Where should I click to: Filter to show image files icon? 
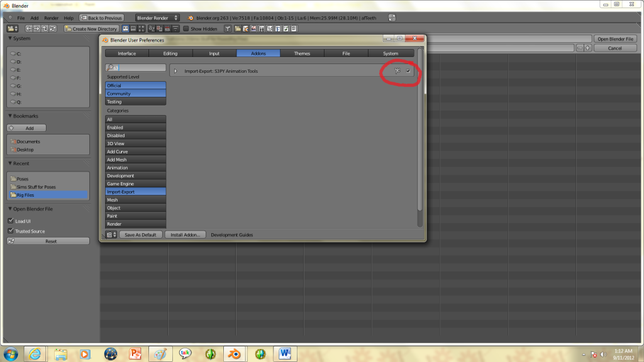(x=254, y=29)
